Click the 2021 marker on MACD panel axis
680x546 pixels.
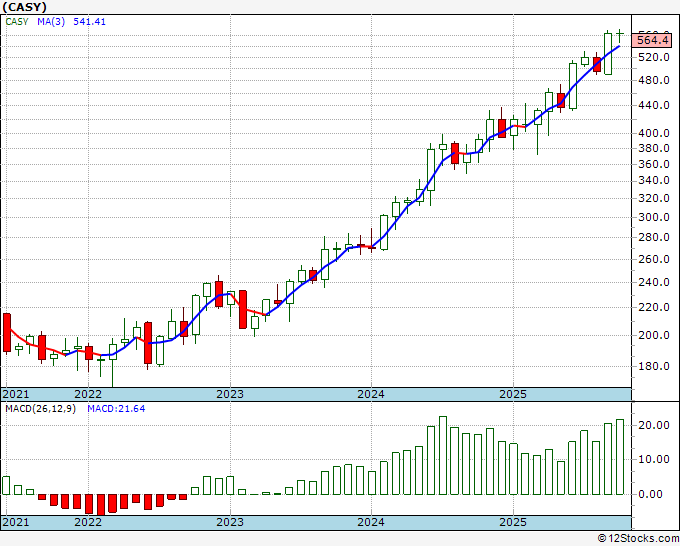pos(17,523)
